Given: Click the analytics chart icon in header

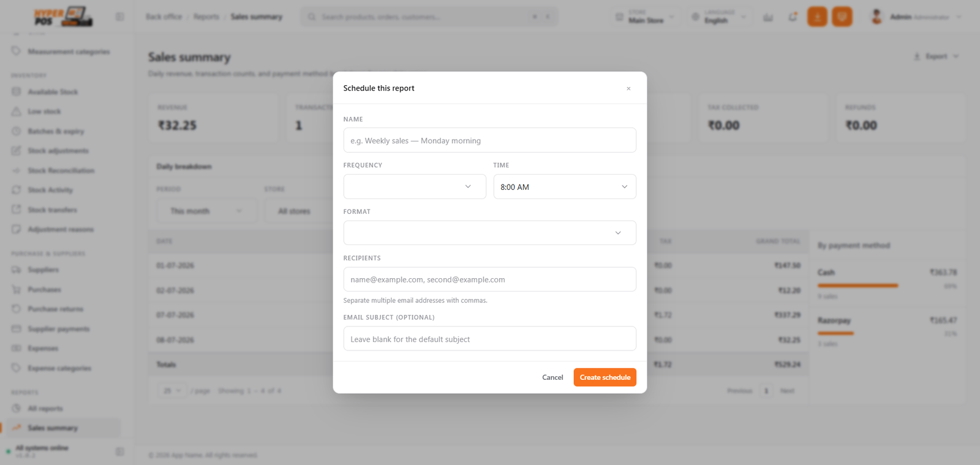Looking at the screenshot, I should pos(768,17).
